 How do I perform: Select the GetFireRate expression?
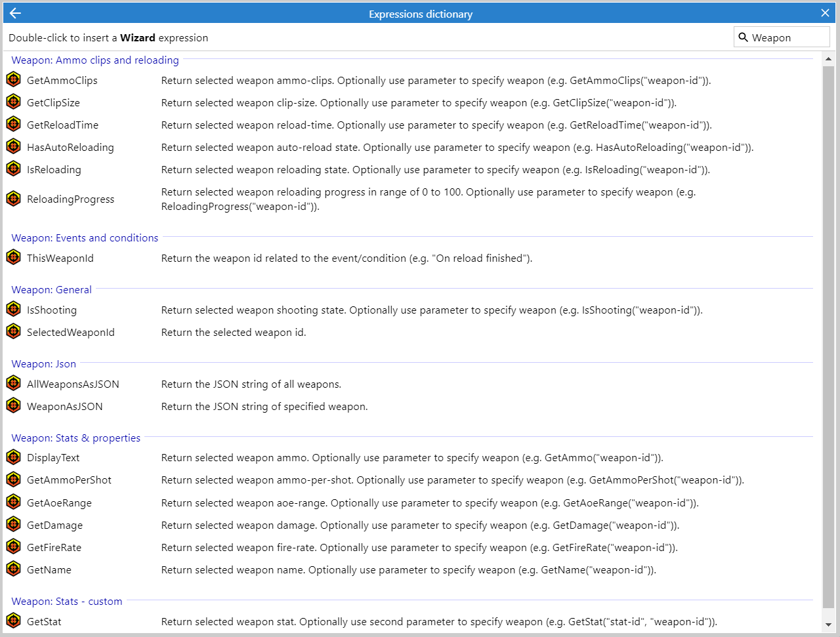point(54,548)
